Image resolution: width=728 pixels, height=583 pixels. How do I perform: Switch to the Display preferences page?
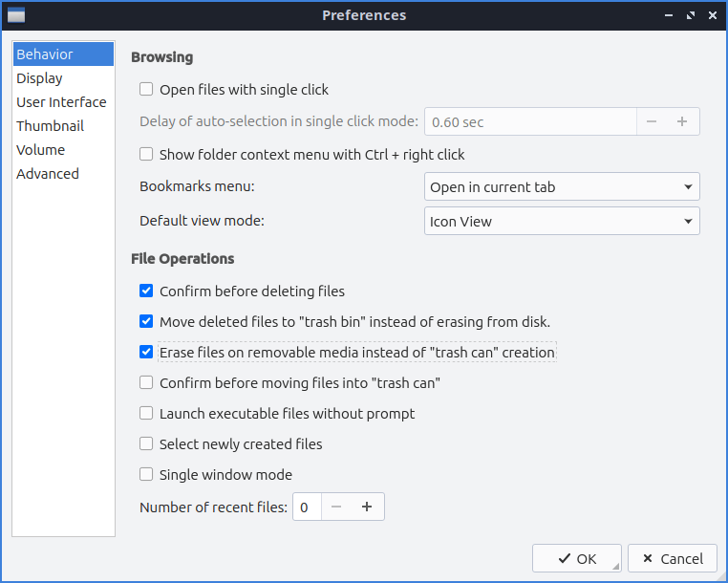39,78
